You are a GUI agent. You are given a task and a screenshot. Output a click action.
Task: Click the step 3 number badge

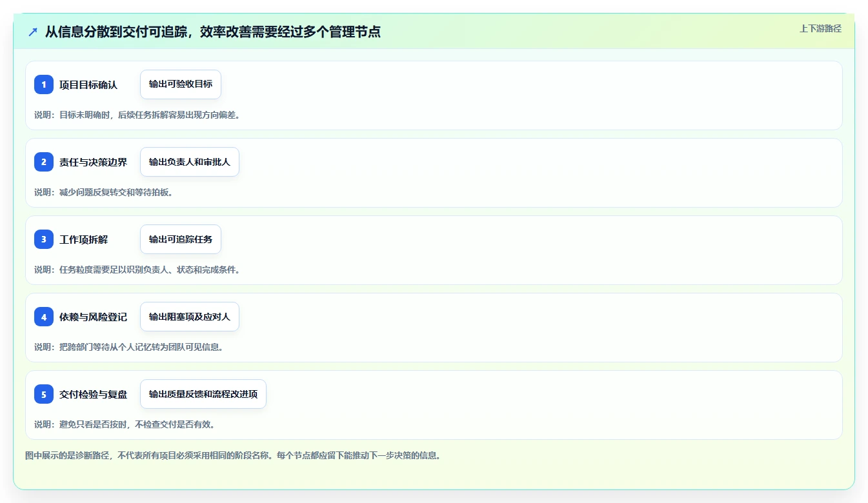click(x=44, y=239)
